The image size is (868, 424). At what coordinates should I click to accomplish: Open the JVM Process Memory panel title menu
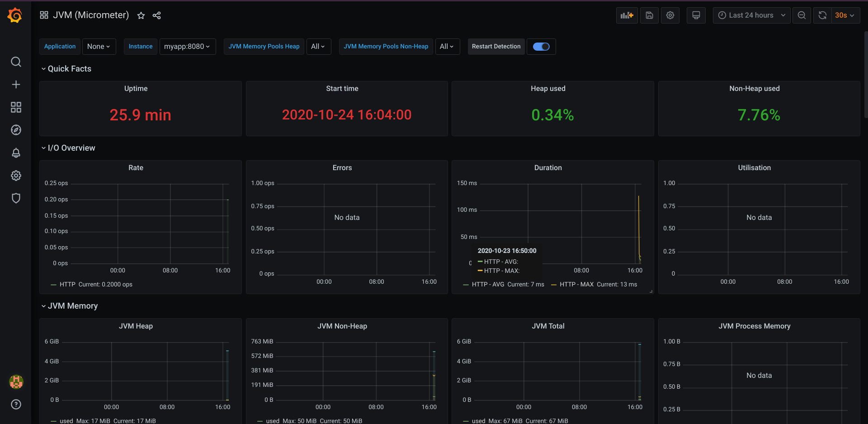[x=755, y=326]
